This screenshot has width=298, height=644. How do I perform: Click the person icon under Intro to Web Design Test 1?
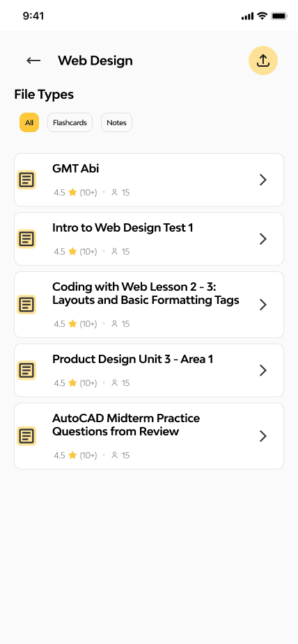click(x=115, y=251)
